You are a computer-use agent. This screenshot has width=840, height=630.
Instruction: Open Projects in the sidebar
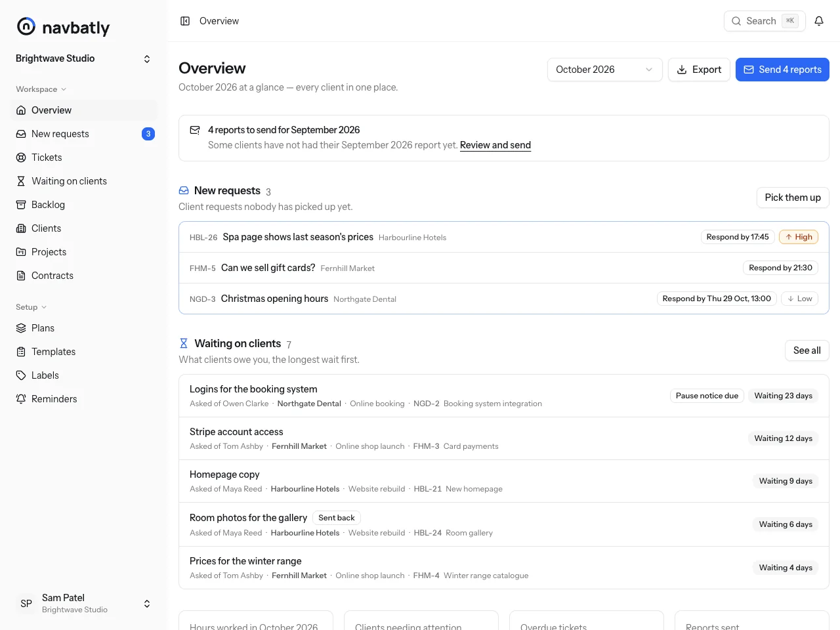(x=83, y=252)
